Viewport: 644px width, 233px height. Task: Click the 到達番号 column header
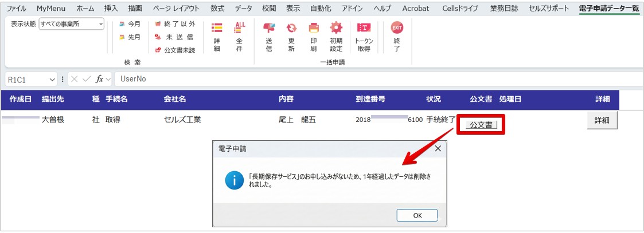(x=370, y=99)
